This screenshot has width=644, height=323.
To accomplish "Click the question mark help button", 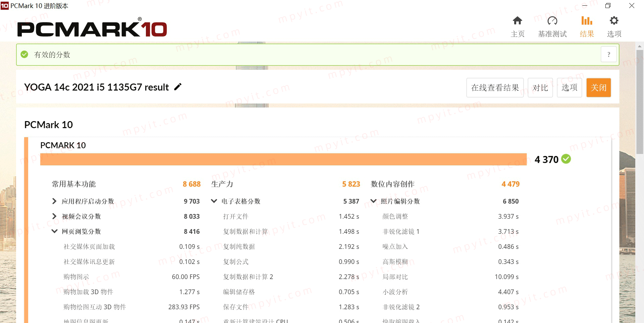I will pos(609,54).
